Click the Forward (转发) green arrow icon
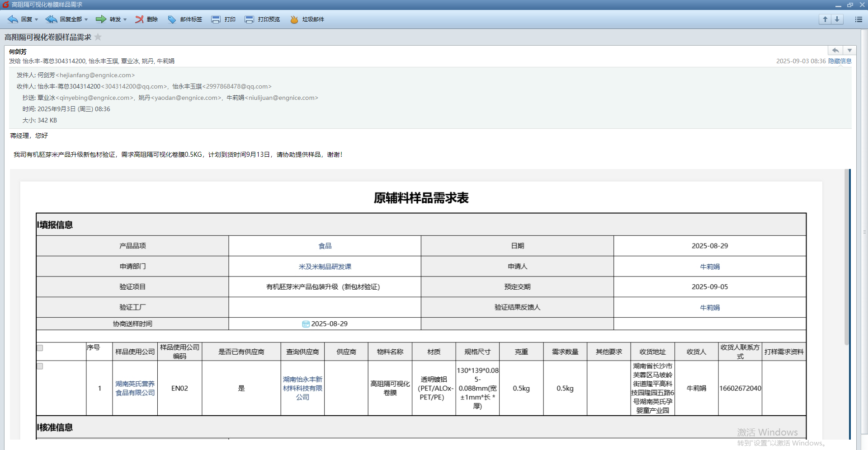 pos(101,19)
